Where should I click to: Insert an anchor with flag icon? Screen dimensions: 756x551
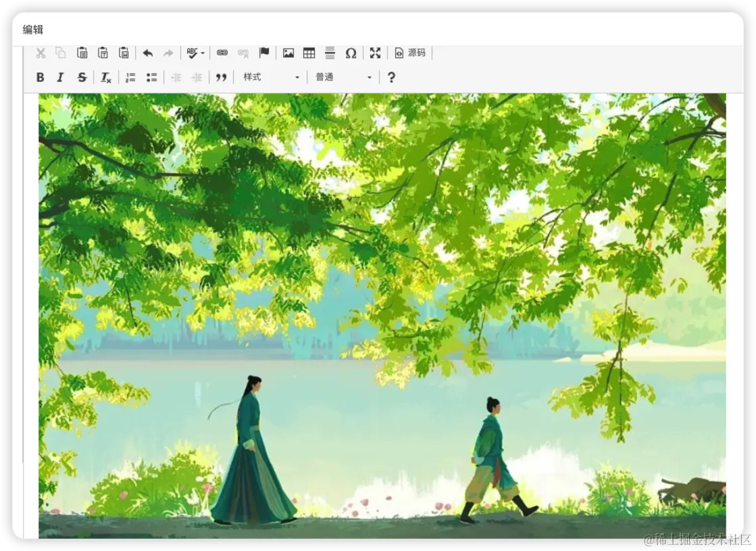[x=264, y=53]
